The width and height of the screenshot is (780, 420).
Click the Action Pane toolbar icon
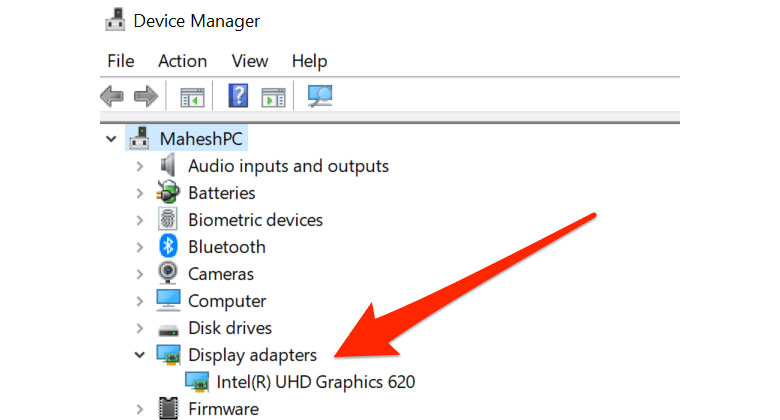tap(273, 97)
